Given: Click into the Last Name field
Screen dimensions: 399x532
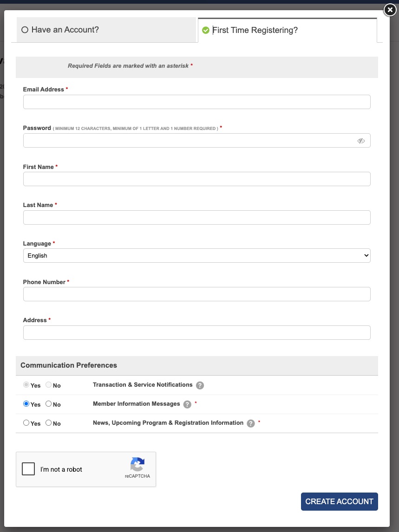Looking at the screenshot, I should tap(196, 217).
